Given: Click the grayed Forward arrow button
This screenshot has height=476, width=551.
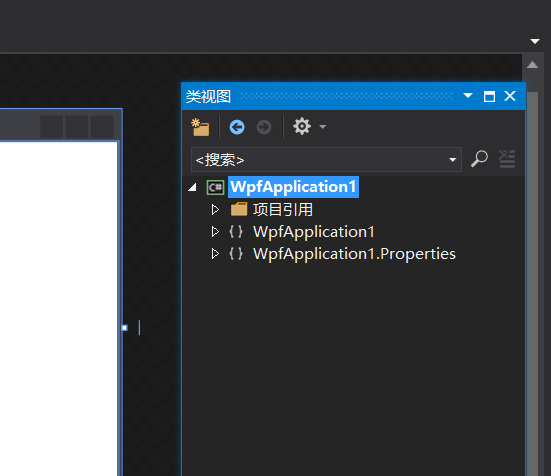Looking at the screenshot, I should click(264, 127).
